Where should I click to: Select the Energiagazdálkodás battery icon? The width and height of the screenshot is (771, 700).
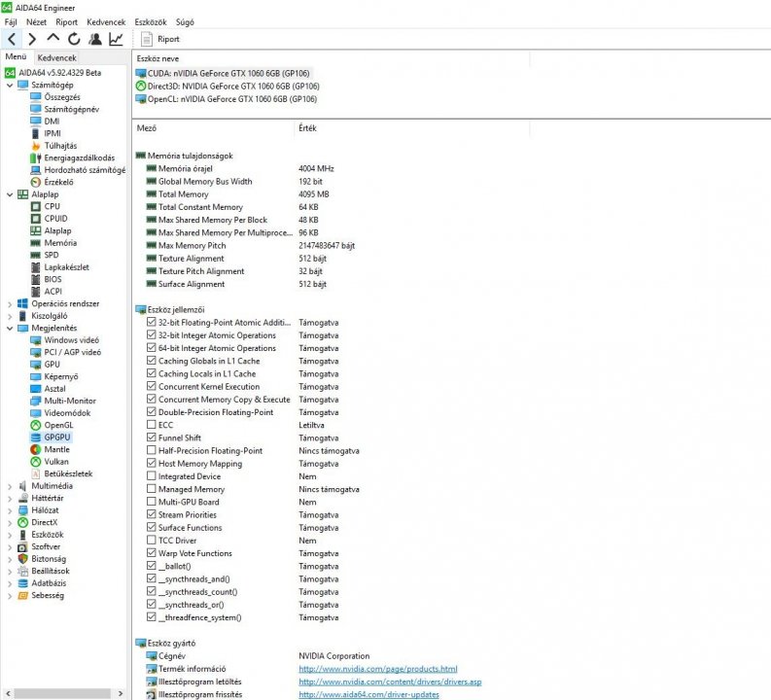tap(35, 157)
